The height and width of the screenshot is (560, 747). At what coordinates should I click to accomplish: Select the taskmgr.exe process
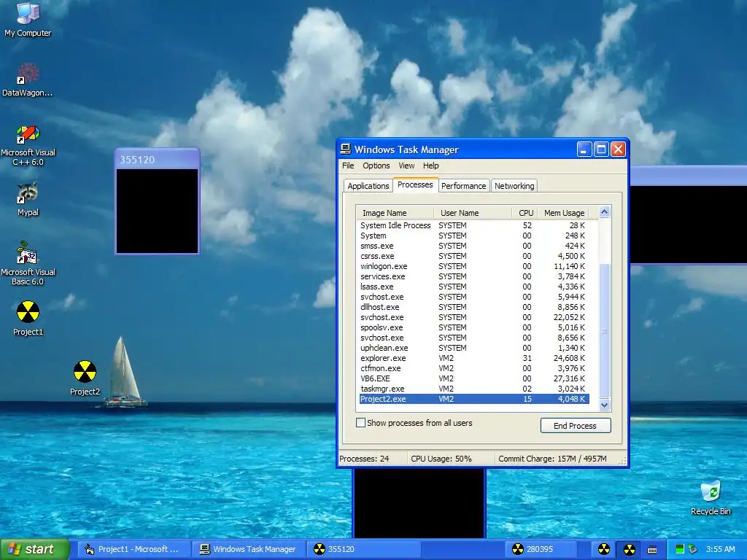(473, 389)
